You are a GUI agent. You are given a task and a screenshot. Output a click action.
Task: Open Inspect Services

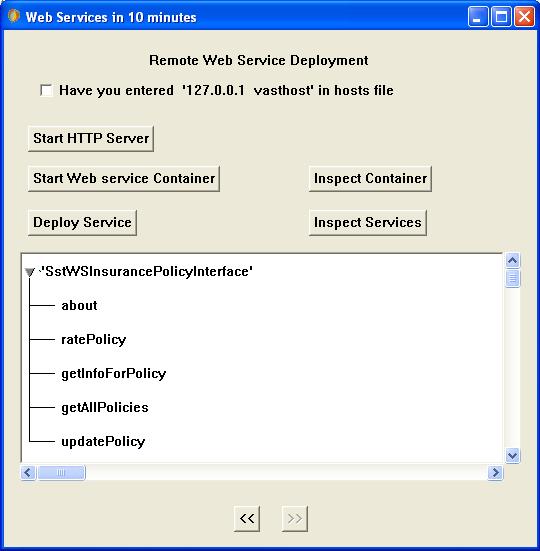click(x=368, y=222)
